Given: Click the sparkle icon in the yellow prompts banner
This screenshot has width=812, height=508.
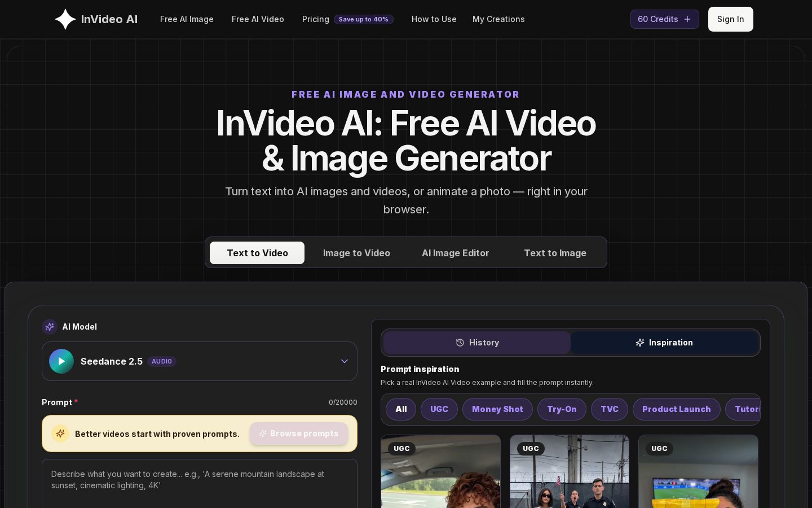Looking at the screenshot, I should [60, 433].
